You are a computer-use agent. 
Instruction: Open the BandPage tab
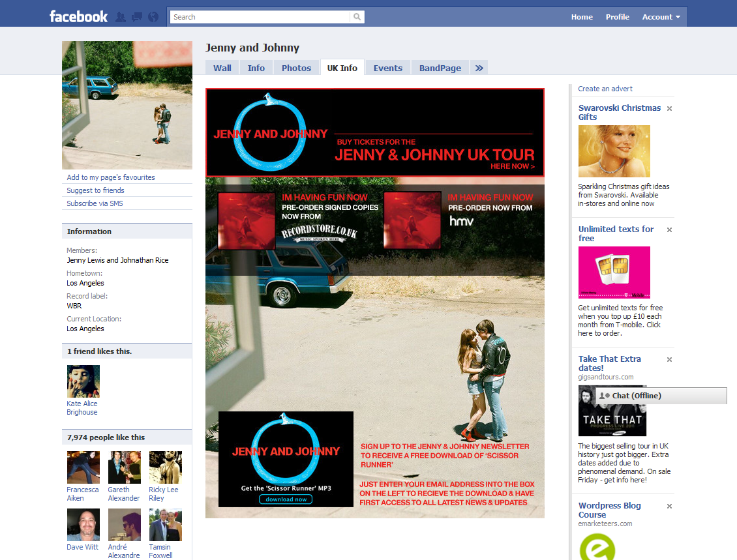440,68
